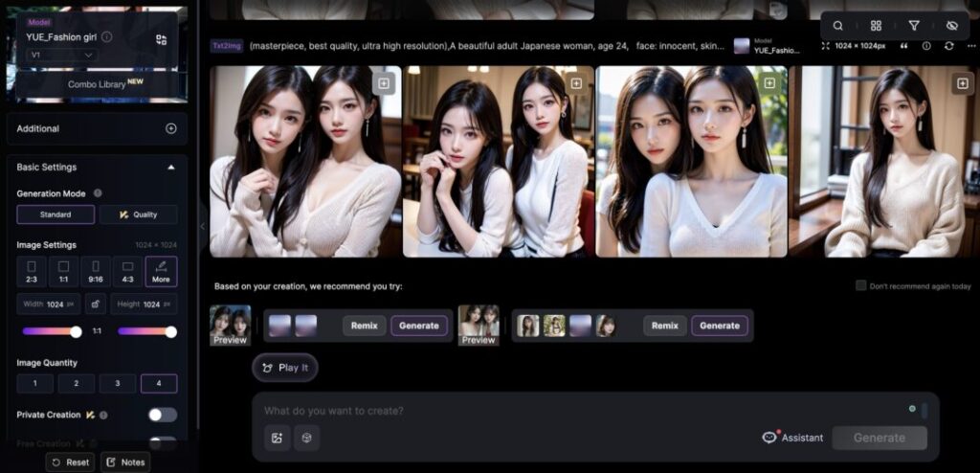This screenshot has width=980, height=473.
Task: Click the quote icon to copy the prompt
Action: pyautogui.click(x=903, y=46)
